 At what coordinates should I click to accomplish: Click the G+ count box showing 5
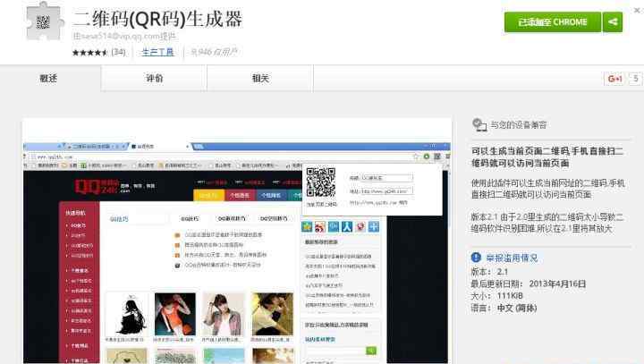(635, 79)
